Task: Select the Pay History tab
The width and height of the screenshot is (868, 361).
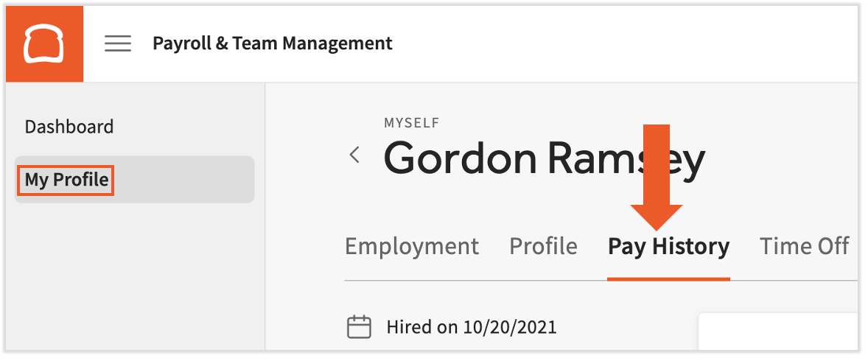Action: pyautogui.click(x=668, y=246)
